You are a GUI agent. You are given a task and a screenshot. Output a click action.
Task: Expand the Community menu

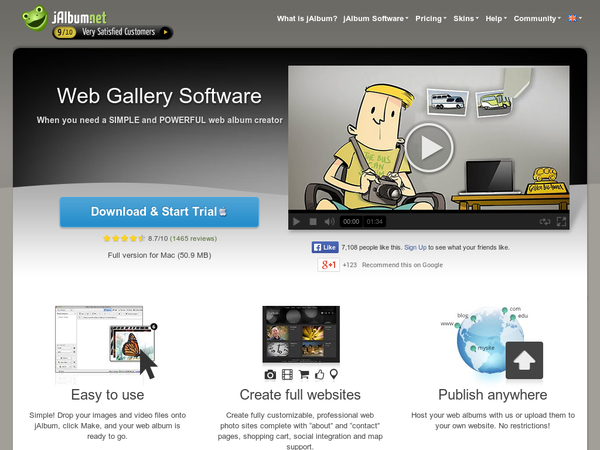click(x=537, y=18)
